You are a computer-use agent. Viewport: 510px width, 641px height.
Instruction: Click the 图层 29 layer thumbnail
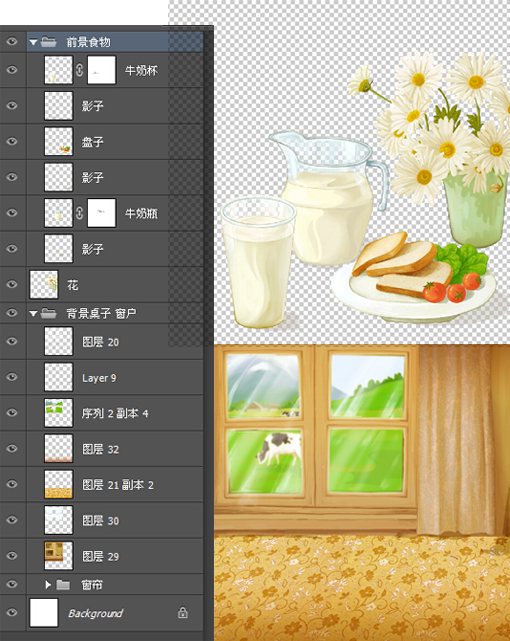tap(58, 556)
